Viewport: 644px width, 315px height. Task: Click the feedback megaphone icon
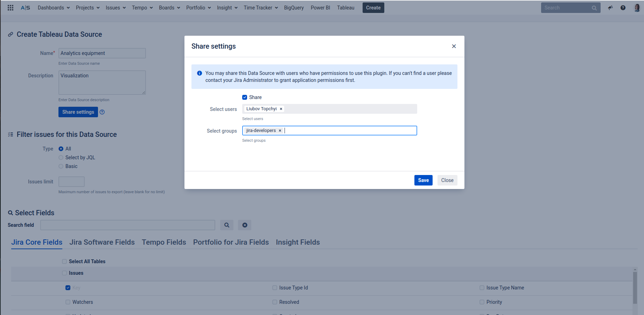point(610,8)
